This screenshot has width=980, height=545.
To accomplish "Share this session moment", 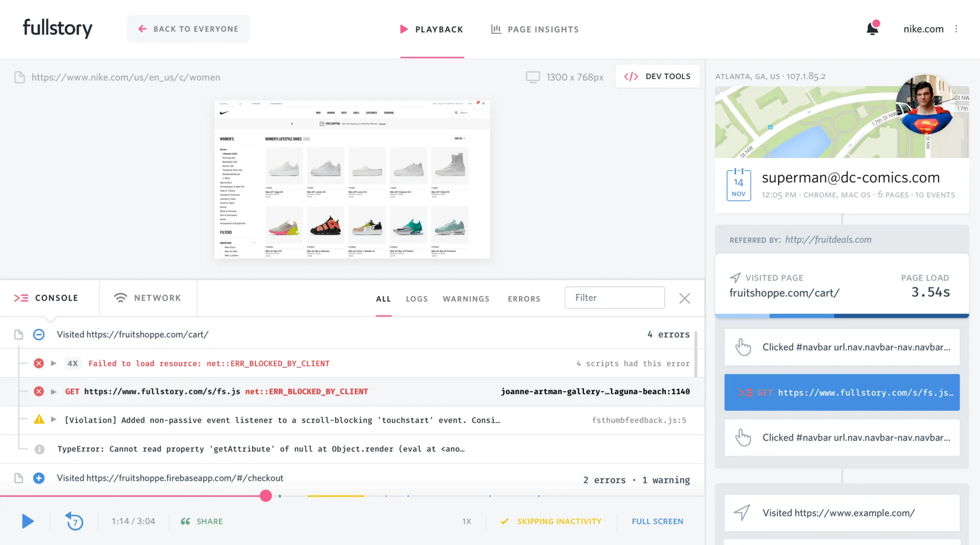I will click(x=202, y=522).
